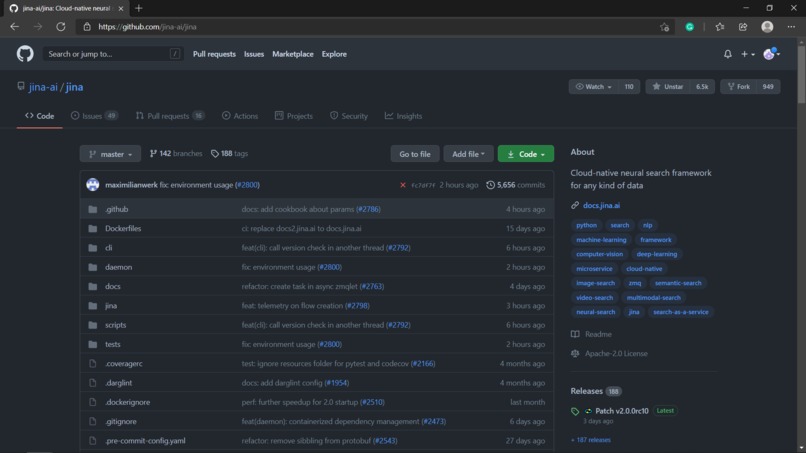Open Patch v2.0.0rc10 release
The width and height of the screenshot is (806, 453).
(x=621, y=411)
